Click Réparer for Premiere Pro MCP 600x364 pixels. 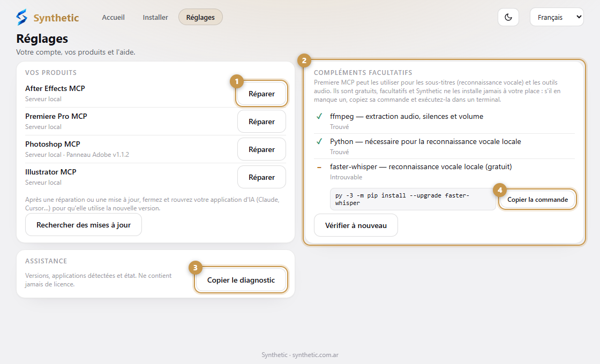click(x=262, y=122)
